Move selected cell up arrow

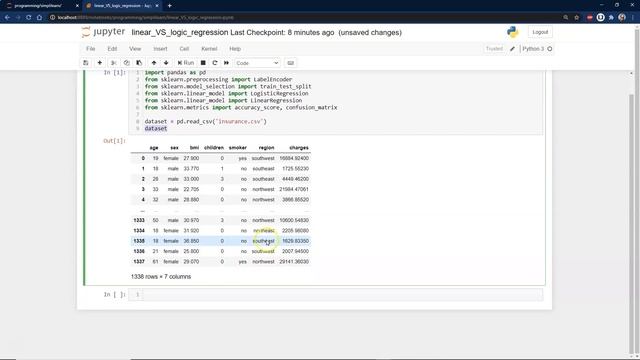point(154,63)
